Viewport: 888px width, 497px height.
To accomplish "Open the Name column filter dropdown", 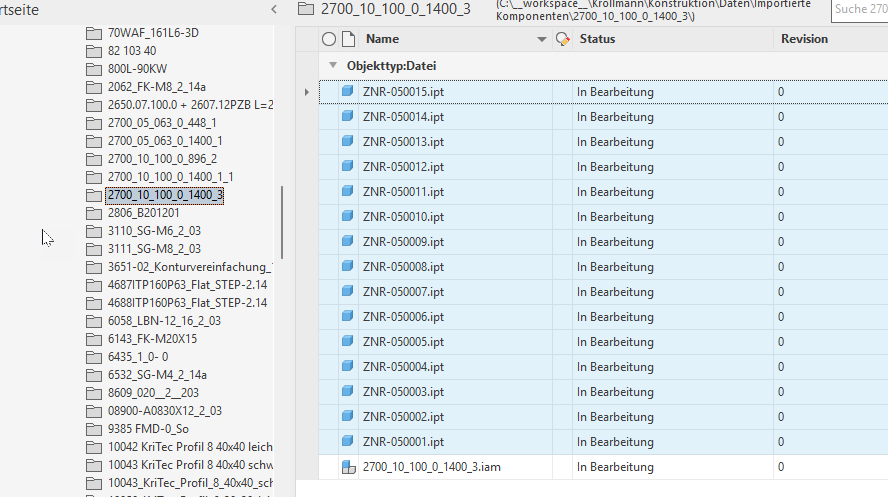I will point(542,39).
